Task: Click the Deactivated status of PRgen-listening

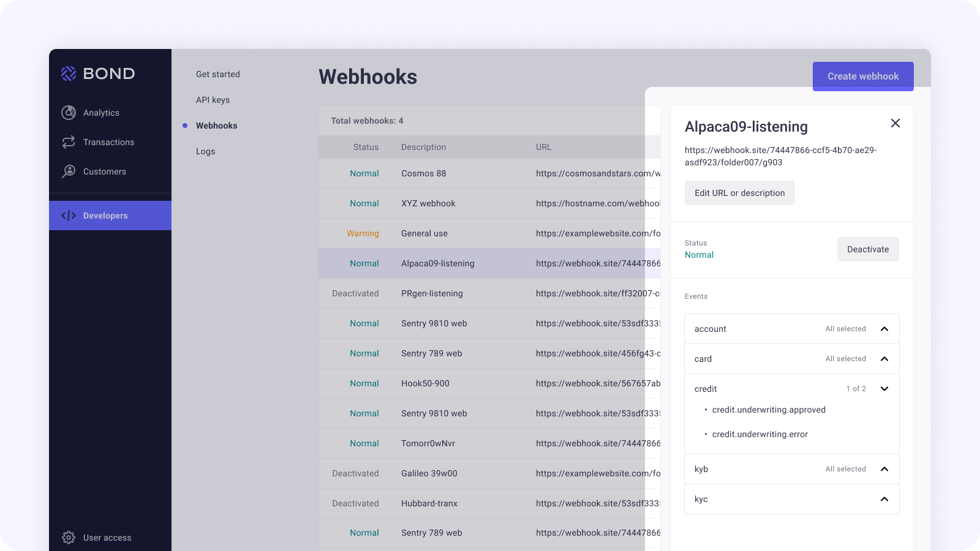Action: 355,293
